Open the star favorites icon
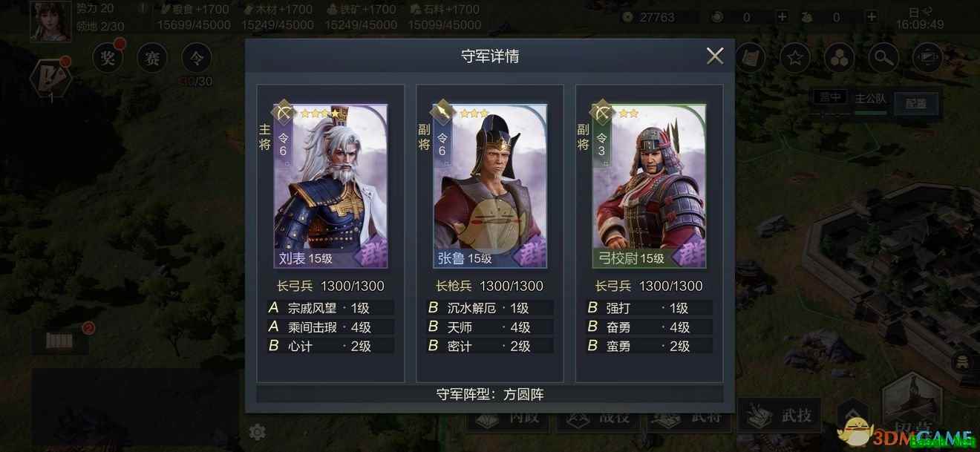 coord(795,58)
